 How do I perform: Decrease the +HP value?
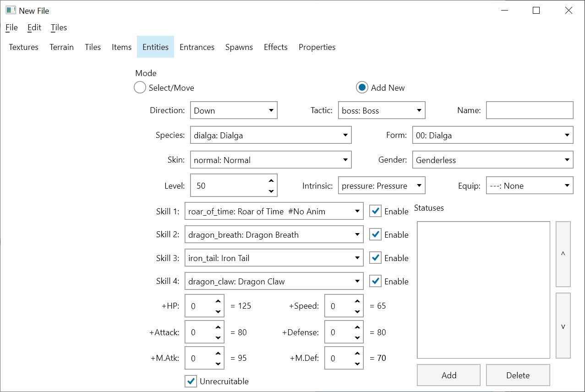tap(218, 311)
